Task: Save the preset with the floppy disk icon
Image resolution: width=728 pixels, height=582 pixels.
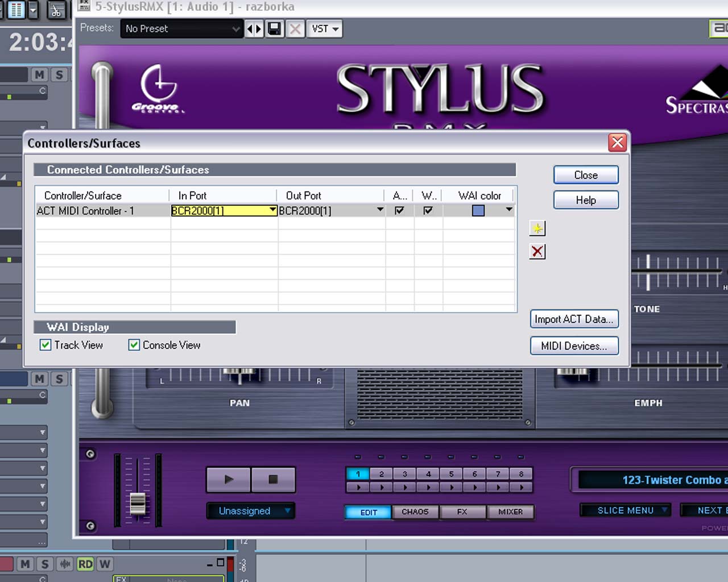Action: 275,28
